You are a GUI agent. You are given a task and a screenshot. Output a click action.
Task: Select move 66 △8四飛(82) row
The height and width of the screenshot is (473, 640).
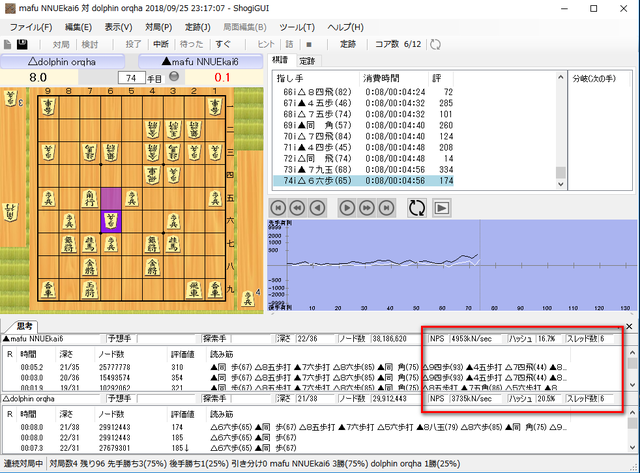pyautogui.click(x=363, y=92)
